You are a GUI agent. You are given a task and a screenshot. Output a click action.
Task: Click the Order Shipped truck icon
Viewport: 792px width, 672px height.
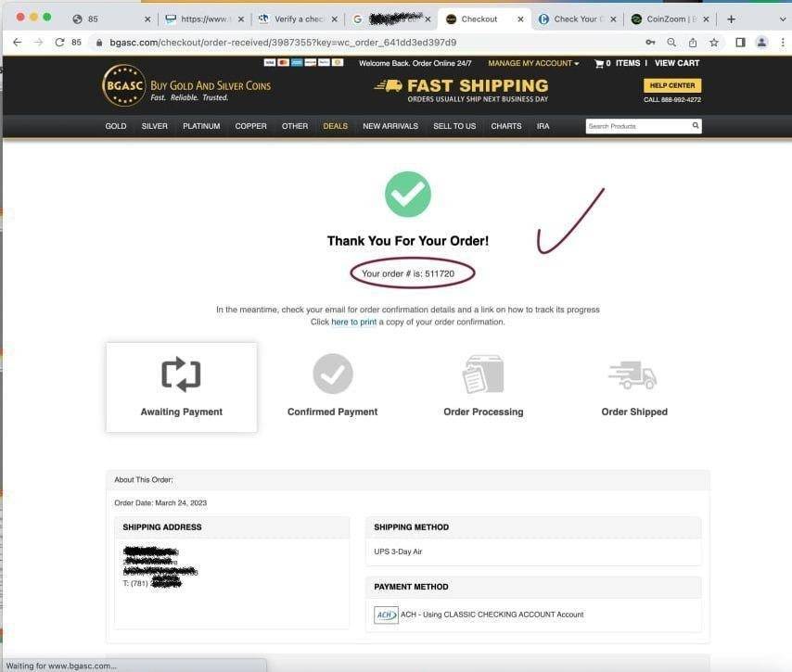pos(632,375)
